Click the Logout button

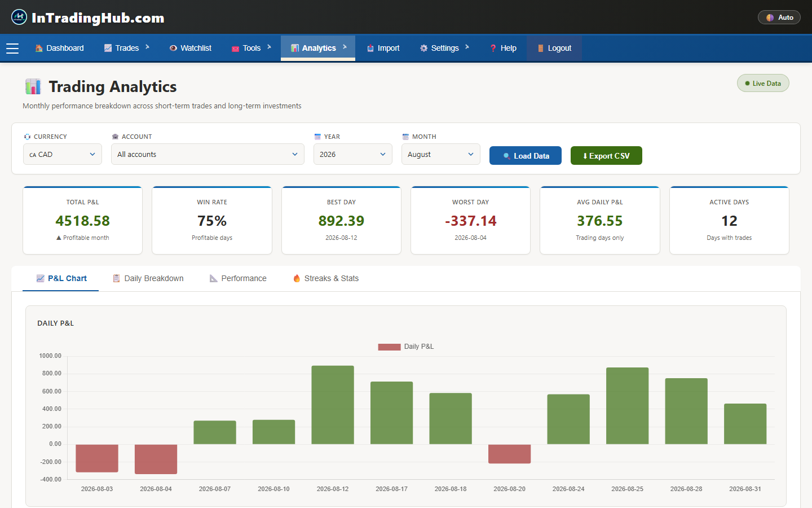pyautogui.click(x=554, y=48)
